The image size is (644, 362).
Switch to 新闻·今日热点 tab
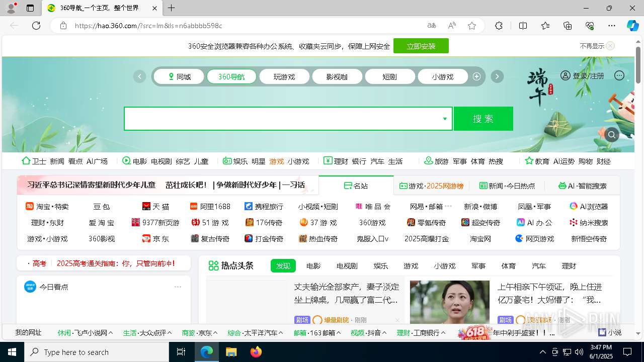507,186
